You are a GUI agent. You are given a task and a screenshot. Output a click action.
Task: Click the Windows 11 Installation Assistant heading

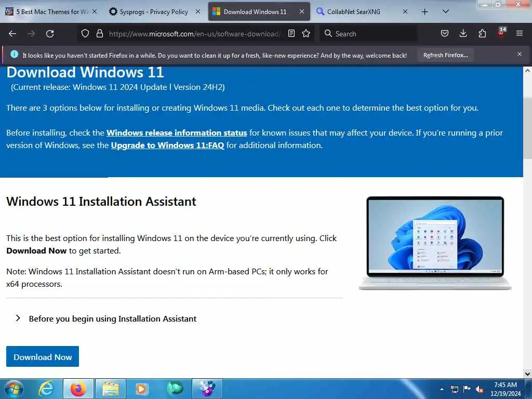point(101,202)
